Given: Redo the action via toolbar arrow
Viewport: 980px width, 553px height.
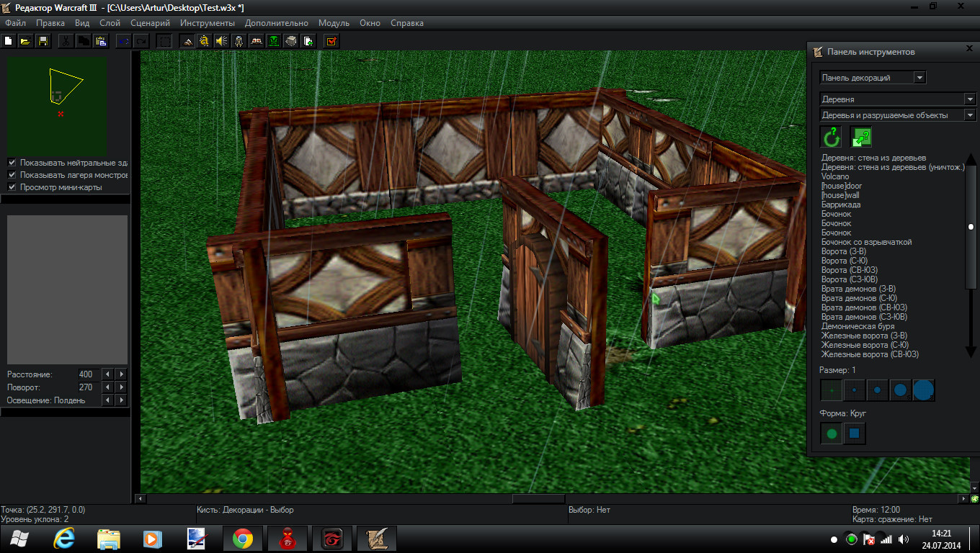Looking at the screenshot, I should coord(141,41).
